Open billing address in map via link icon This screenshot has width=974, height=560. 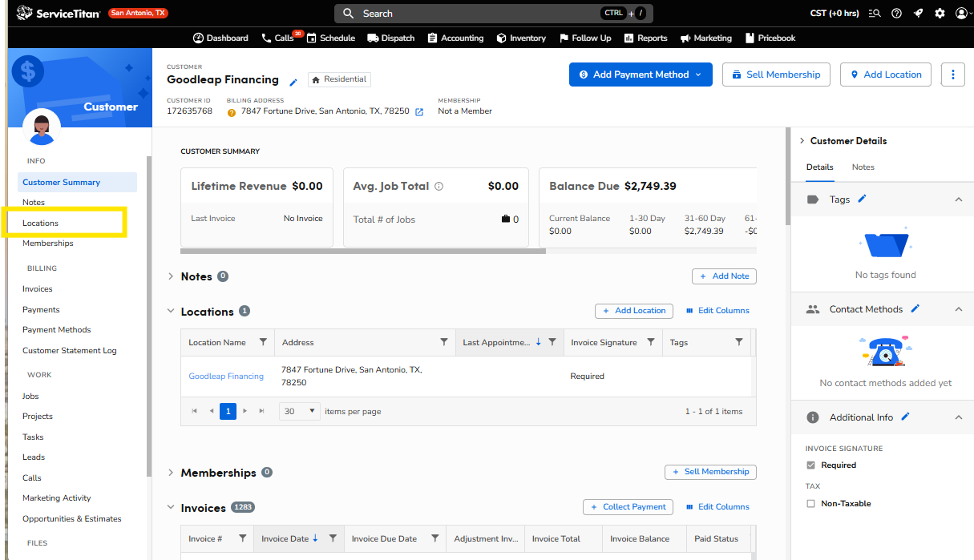[x=419, y=112]
